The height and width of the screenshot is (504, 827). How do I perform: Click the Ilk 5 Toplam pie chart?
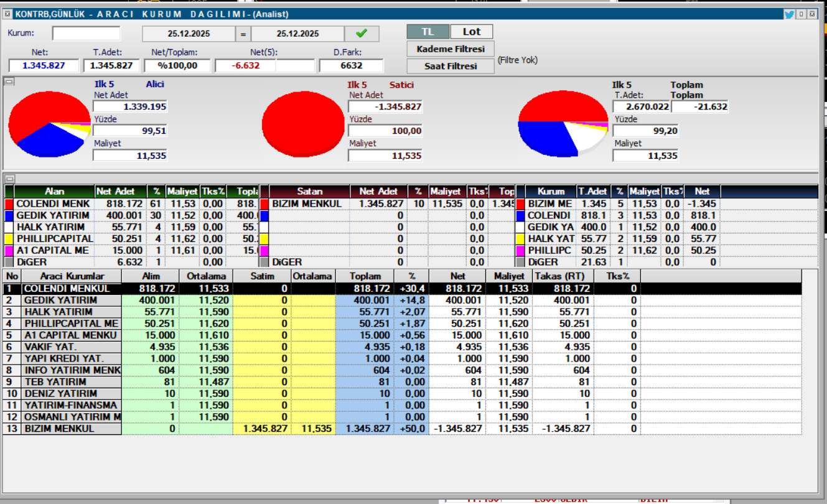(x=563, y=124)
